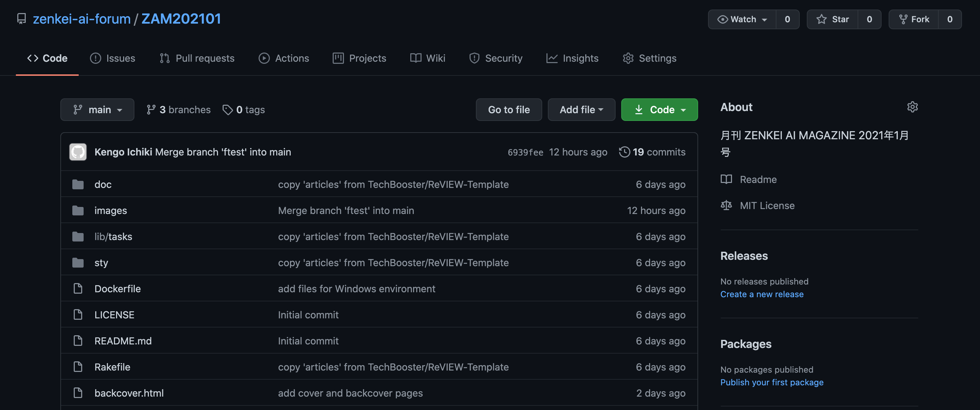Image resolution: width=980 pixels, height=410 pixels.
Task: Open the ZAM202101 repository name link
Action: [181, 19]
